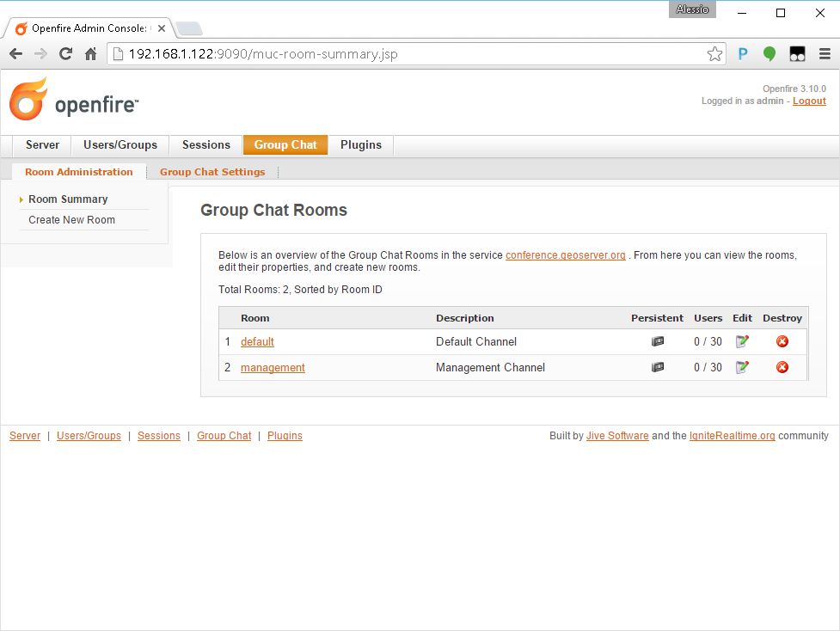Log out using the Logout link
Viewport: 840px width, 631px height.
tap(809, 101)
